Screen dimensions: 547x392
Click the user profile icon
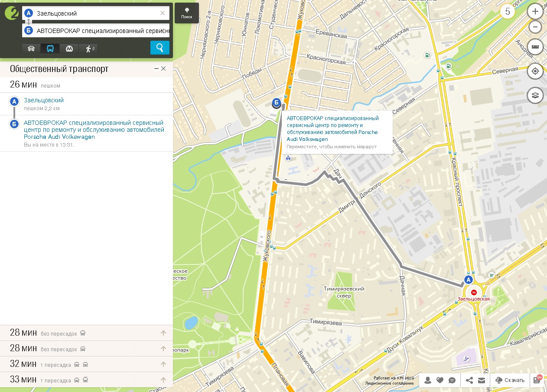(x=428, y=380)
